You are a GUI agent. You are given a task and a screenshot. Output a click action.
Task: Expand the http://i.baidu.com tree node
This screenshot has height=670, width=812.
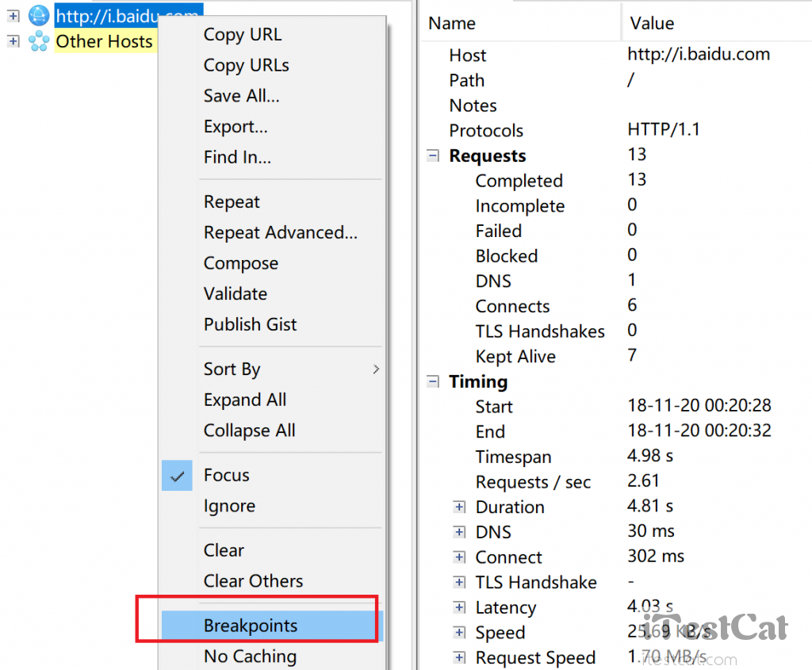pyautogui.click(x=13, y=16)
